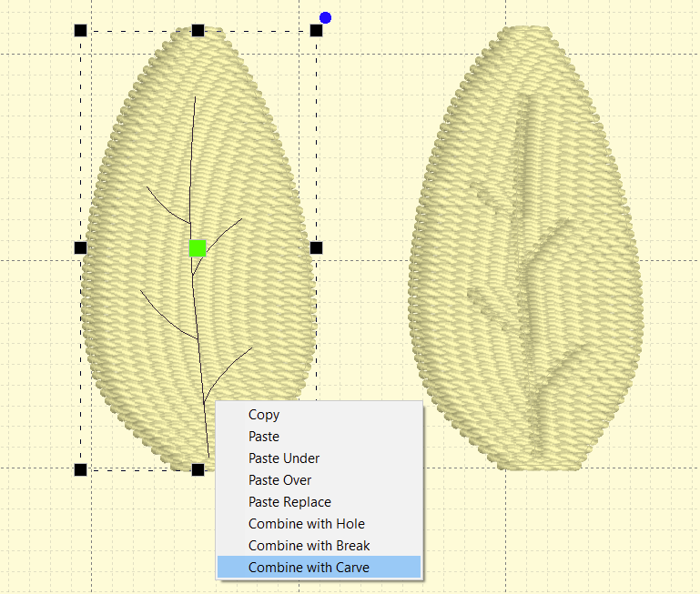Click the Paste Under menu entry
700x594 pixels.
[x=284, y=458]
